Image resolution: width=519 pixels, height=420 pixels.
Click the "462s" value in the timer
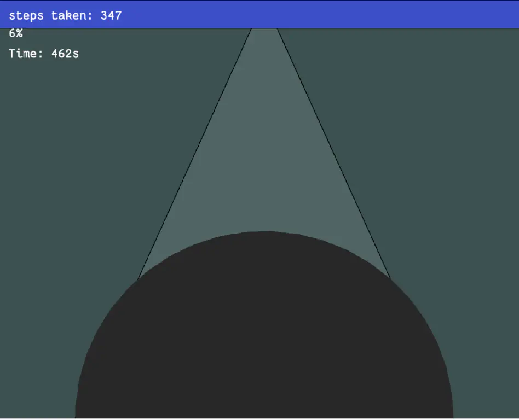tap(65, 54)
